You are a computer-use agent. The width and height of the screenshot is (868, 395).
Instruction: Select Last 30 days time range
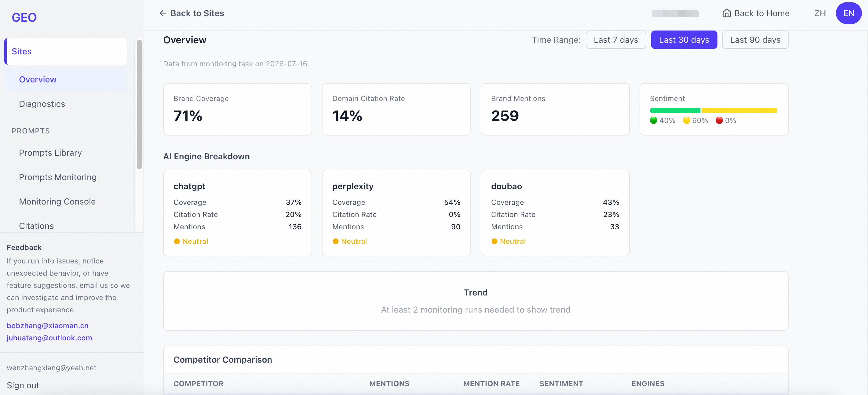click(684, 40)
